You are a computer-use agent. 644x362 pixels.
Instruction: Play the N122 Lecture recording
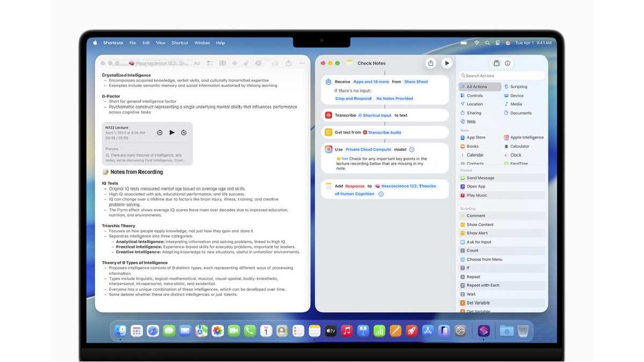pos(172,132)
